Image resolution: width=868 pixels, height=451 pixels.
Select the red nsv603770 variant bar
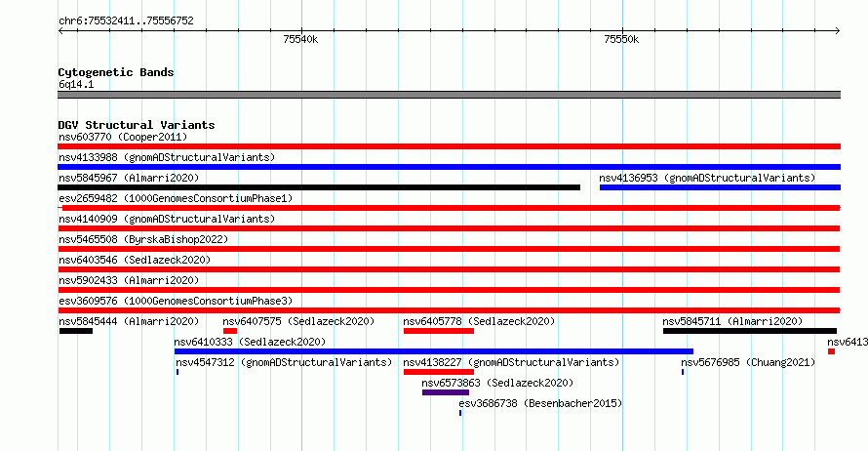point(449,146)
